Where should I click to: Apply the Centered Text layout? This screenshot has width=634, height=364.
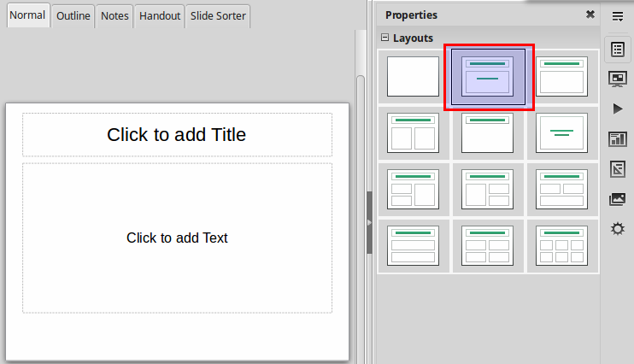561,132
